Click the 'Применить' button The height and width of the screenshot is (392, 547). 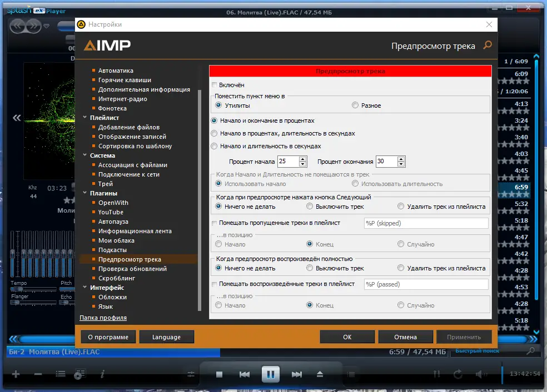click(x=464, y=337)
